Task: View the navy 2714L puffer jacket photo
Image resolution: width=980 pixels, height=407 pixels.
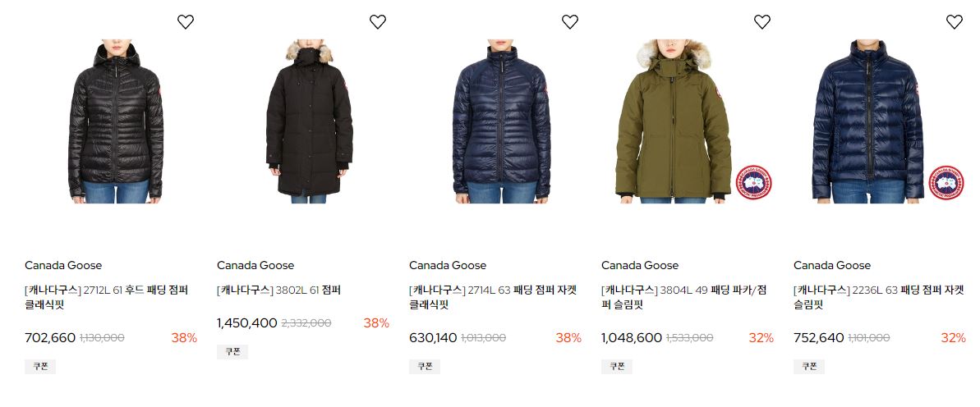Action: click(501, 121)
